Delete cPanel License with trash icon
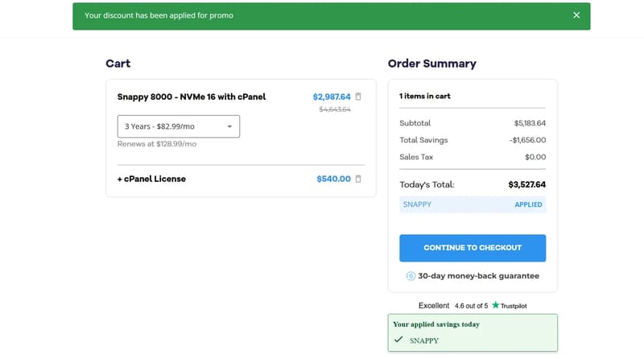 point(358,179)
